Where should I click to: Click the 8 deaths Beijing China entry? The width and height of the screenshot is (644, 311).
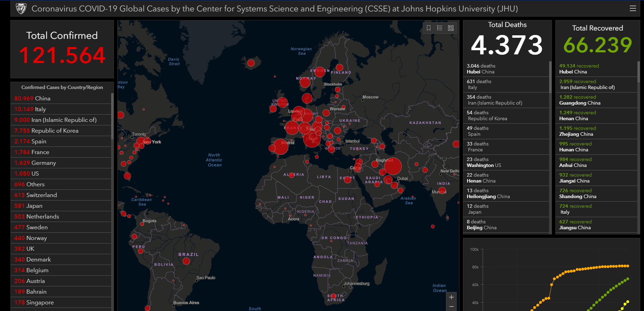tap(506, 225)
